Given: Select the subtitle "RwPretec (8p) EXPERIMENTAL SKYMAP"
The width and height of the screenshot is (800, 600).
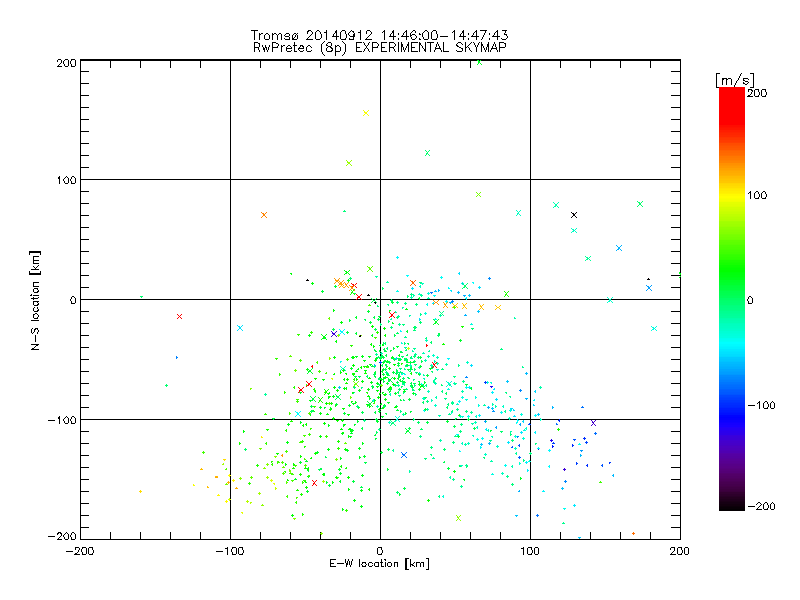Looking at the screenshot, I should (x=379, y=47).
